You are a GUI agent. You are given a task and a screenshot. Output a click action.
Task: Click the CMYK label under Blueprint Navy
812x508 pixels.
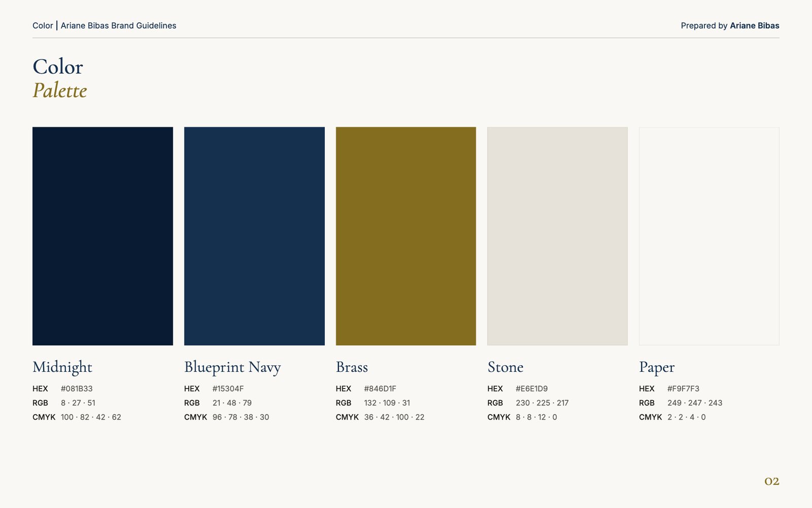(x=196, y=417)
